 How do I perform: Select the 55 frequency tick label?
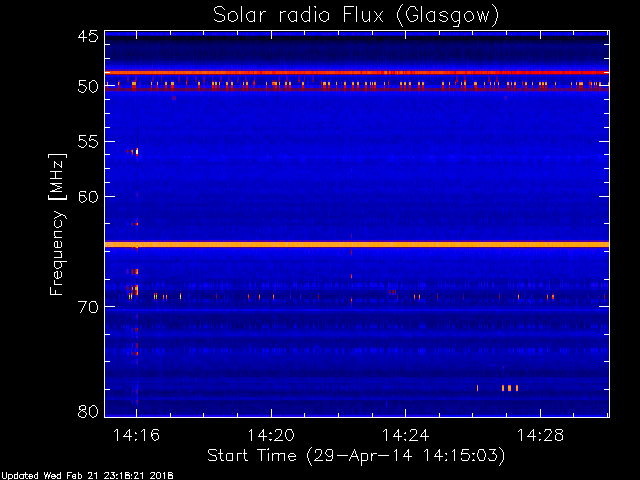(88, 142)
